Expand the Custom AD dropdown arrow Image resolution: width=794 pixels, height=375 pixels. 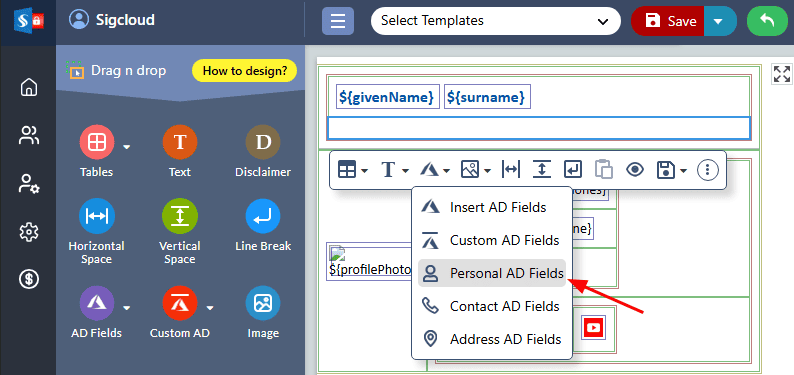click(210, 308)
